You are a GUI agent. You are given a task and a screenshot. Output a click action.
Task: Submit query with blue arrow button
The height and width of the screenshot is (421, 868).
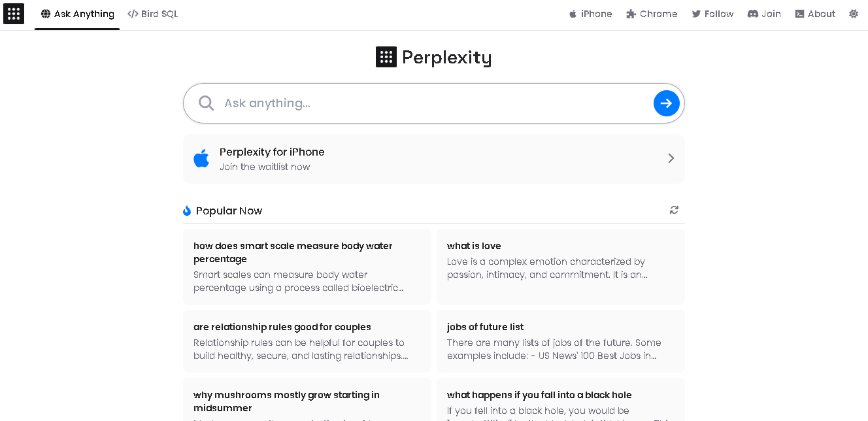[x=666, y=103]
